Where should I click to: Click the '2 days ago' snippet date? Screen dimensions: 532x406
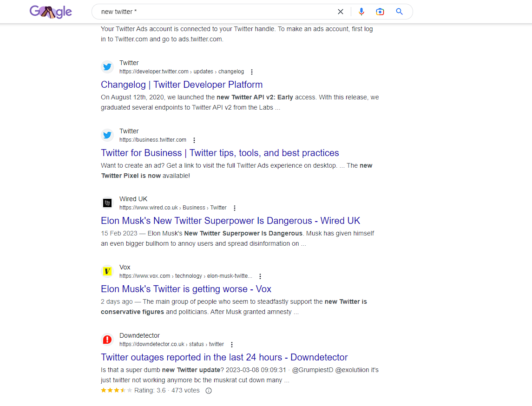(117, 301)
